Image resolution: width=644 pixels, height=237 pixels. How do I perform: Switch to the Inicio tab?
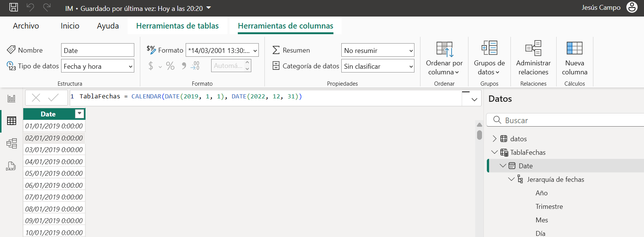[x=70, y=26]
